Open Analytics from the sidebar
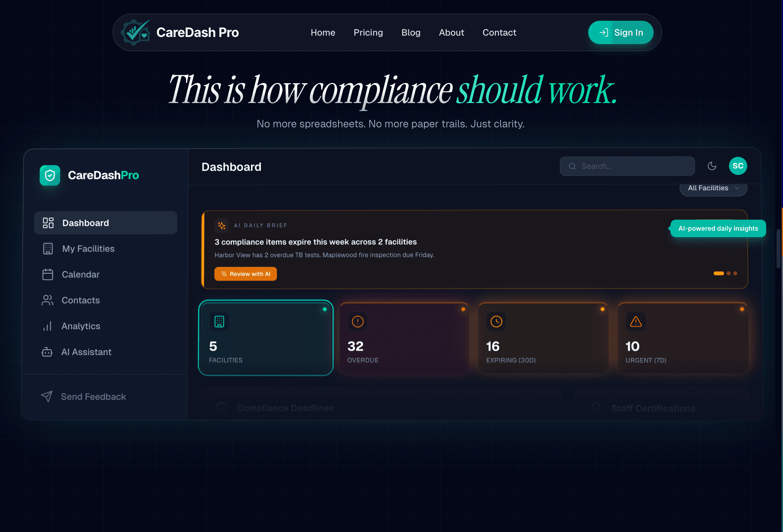 (x=80, y=326)
